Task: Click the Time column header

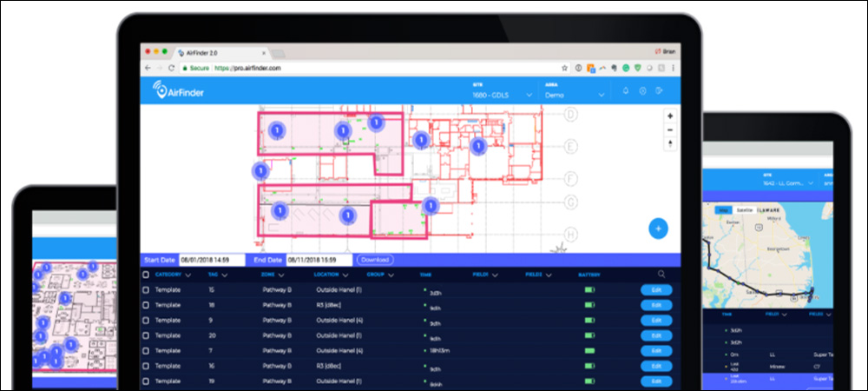Action: tap(425, 275)
